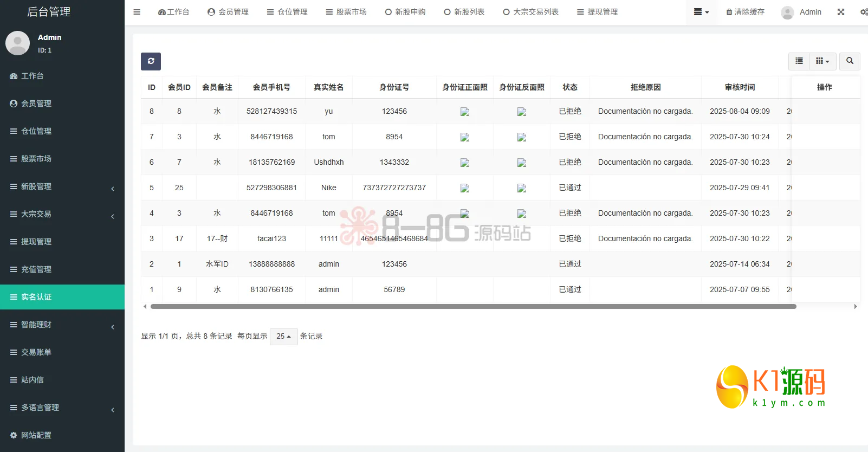This screenshot has height=452, width=868.
Task: Open 工作台 tab in top navigation
Action: tap(173, 12)
